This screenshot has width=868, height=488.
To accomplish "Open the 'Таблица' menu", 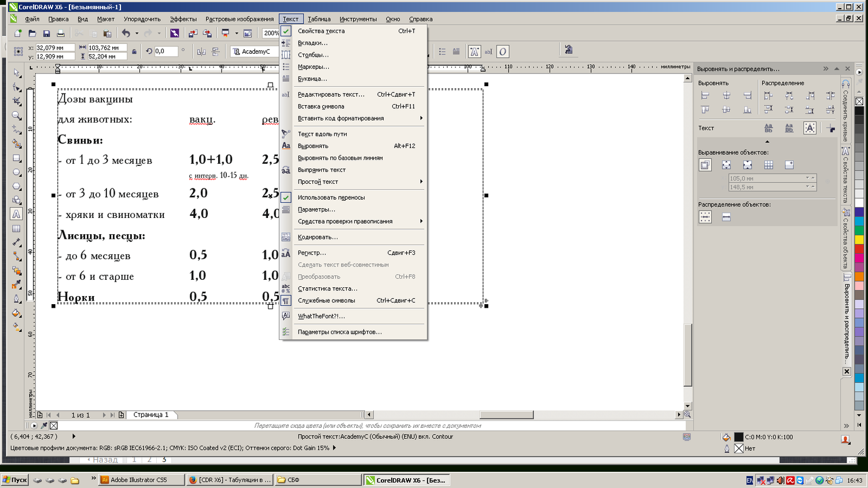I will click(x=319, y=19).
